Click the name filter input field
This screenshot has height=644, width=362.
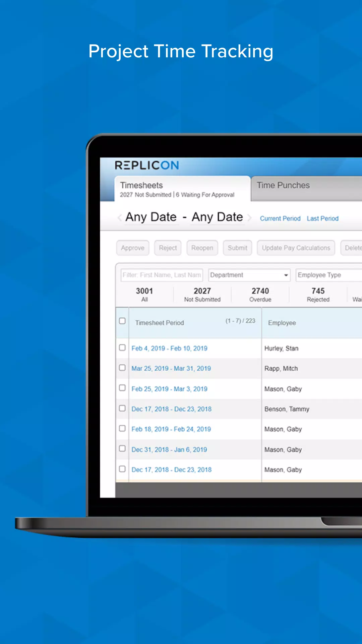pyautogui.click(x=162, y=275)
